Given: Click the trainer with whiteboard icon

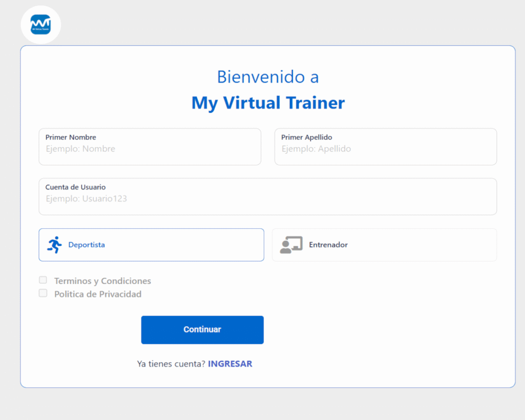Looking at the screenshot, I should pos(291,245).
